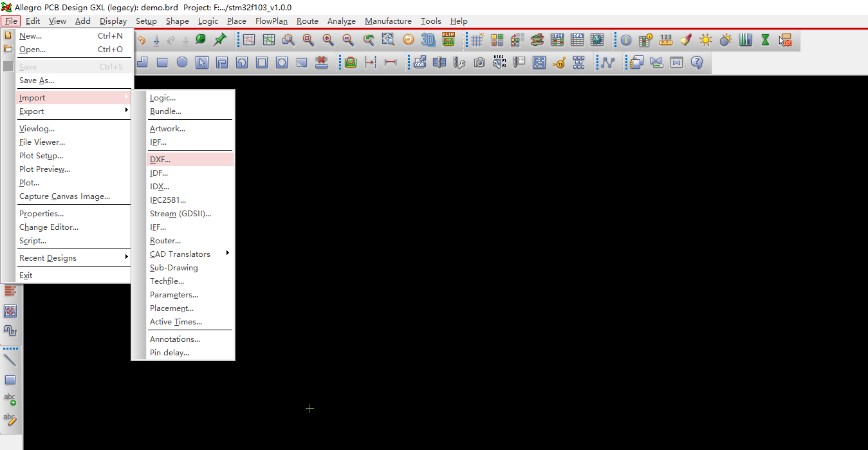The image size is (868, 450).
Task: Select Stream (GDSII)... import option
Action: coord(190,214)
